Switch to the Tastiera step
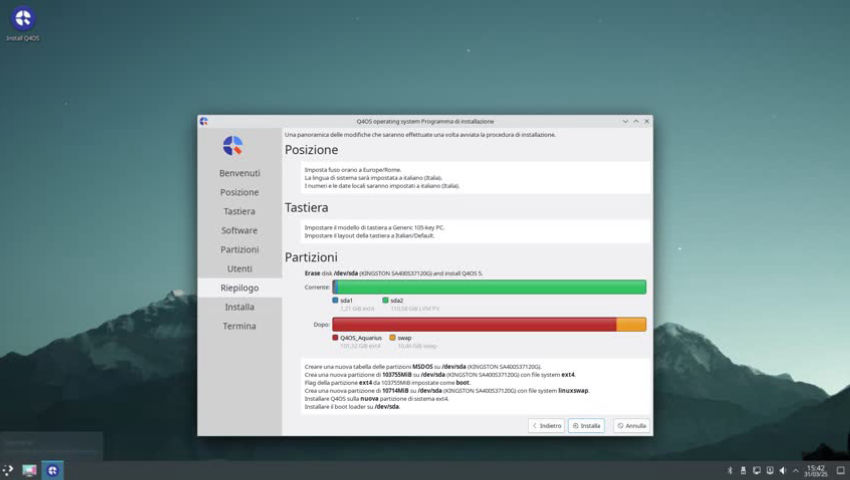The width and height of the screenshot is (850, 480). point(239,211)
